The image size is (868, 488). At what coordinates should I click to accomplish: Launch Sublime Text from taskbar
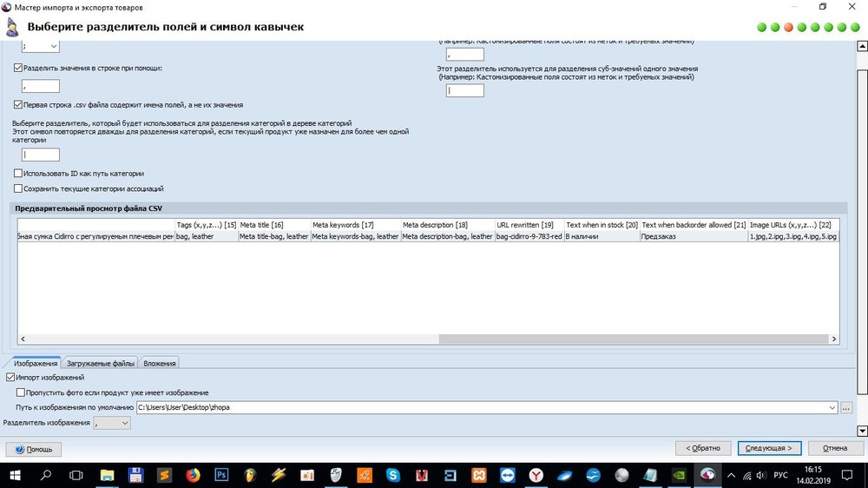pyautogui.click(x=164, y=475)
